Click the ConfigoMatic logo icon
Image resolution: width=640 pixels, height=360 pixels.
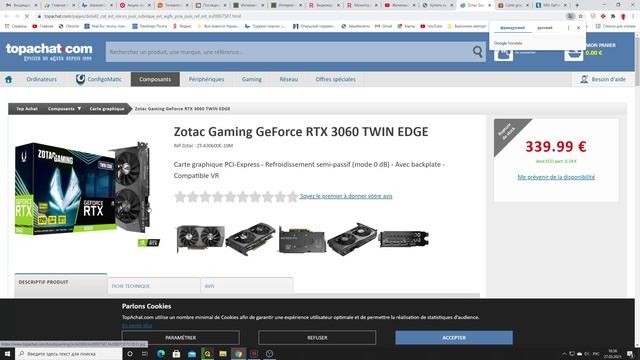click(x=80, y=79)
